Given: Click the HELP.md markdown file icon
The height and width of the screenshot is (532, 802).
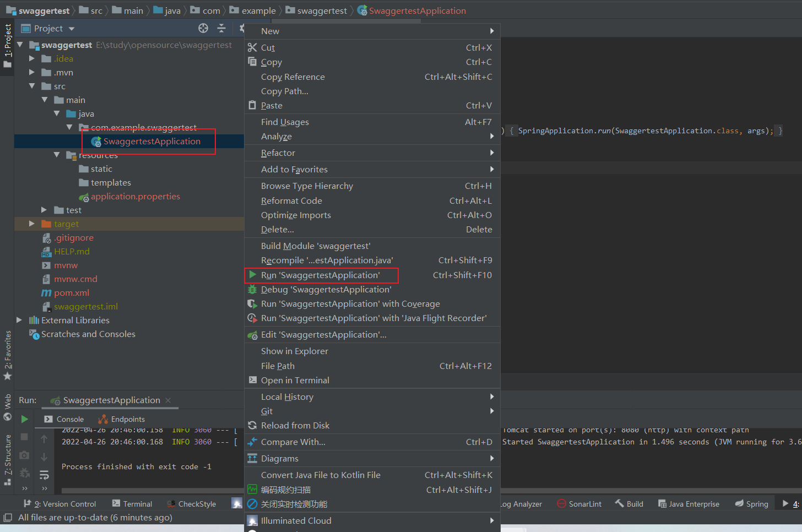Looking at the screenshot, I should [46, 252].
